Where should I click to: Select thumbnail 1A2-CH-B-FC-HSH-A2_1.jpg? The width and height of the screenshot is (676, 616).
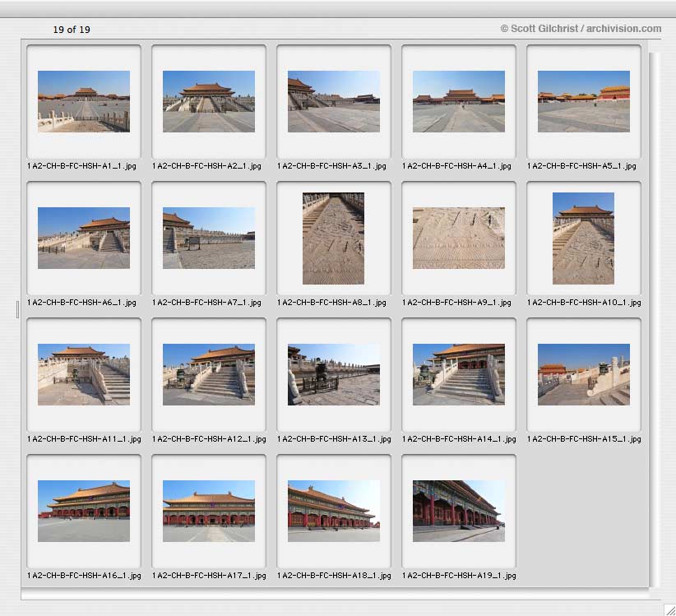(x=209, y=101)
